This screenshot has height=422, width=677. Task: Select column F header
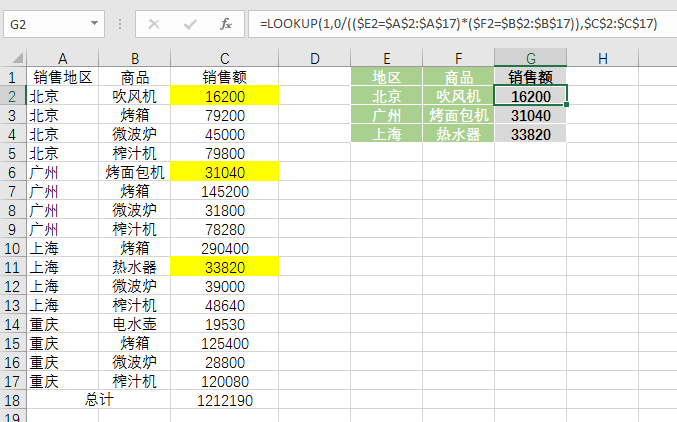pyautogui.click(x=459, y=58)
